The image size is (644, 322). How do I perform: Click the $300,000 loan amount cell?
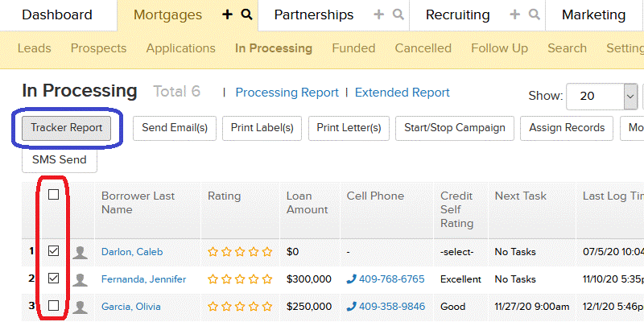(x=309, y=279)
